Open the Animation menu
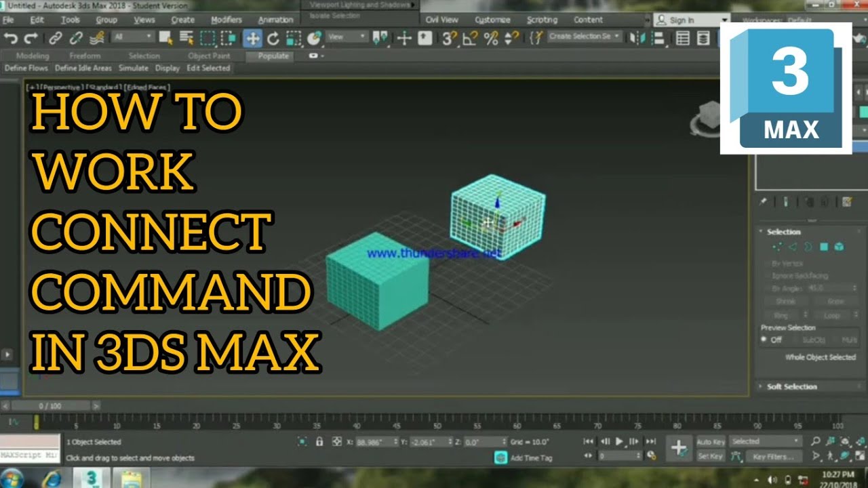Screen dimensions: 868x488 pyautogui.click(x=276, y=20)
